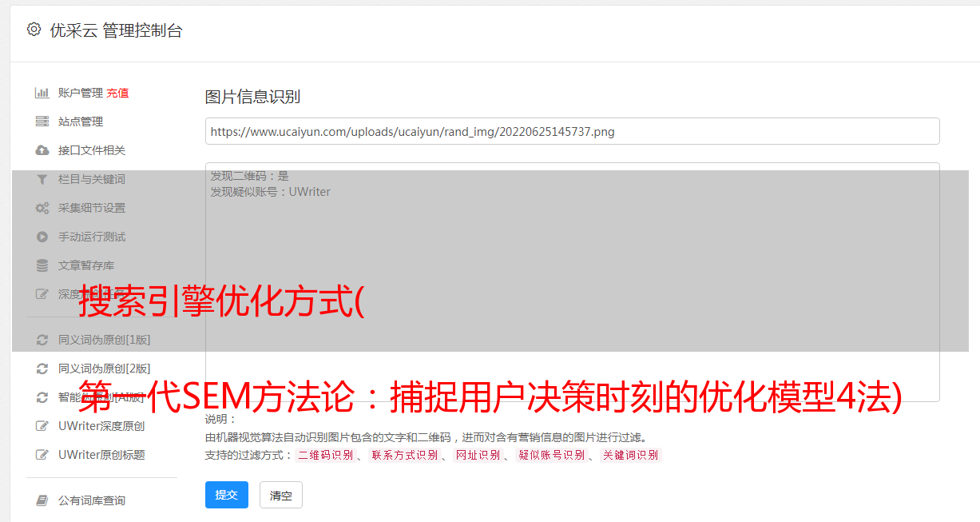This screenshot has height=522, width=980.
Task: Select the 文章暂存库 database icon
Action: (x=42, y=265)
